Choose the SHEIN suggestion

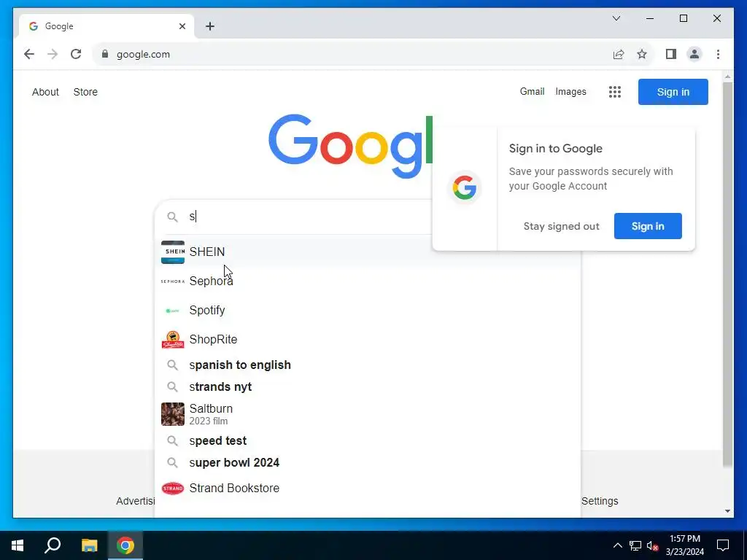click(x=368, y=252)
